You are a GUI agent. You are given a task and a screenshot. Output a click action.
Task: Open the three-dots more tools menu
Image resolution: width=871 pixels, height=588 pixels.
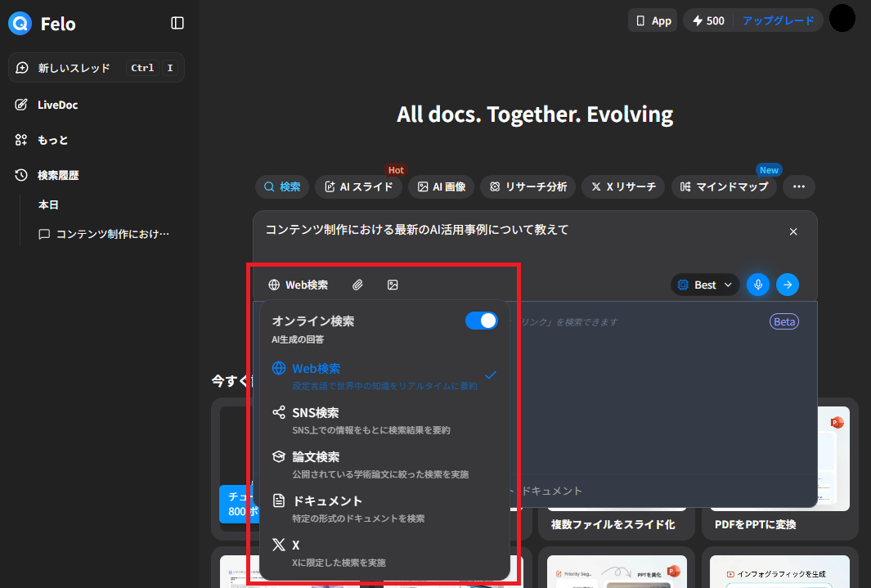[x=799, y=186]
